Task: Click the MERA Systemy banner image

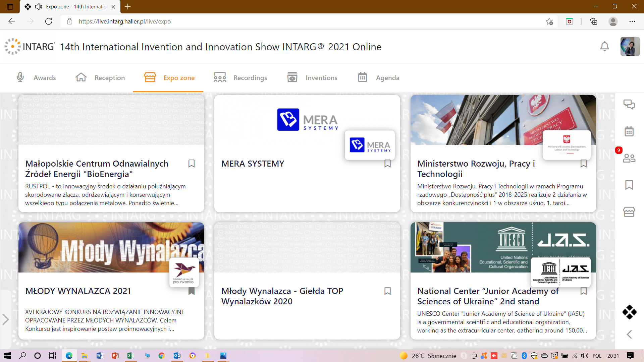Action: 307,119
